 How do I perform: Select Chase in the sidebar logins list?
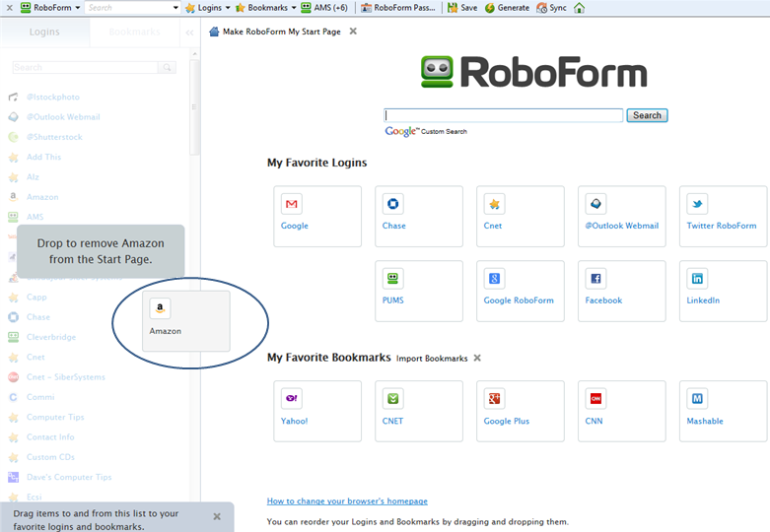[x=37, y=317]
